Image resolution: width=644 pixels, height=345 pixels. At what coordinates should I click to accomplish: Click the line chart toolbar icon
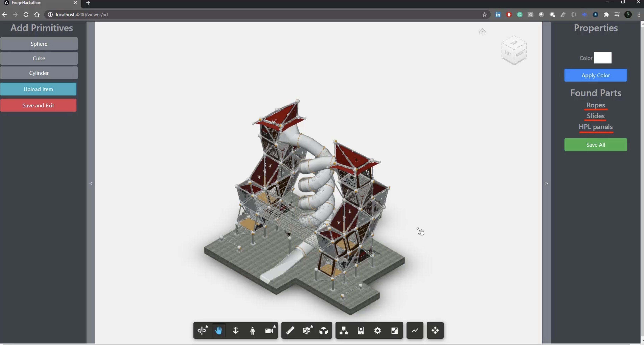[415, 330]
